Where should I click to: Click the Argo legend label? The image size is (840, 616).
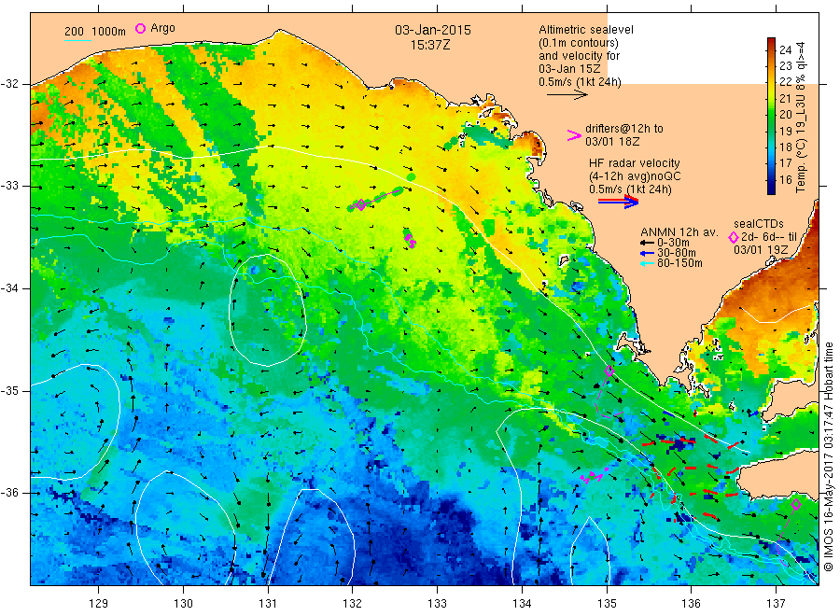pyautogui.click(x=162, y=28)
